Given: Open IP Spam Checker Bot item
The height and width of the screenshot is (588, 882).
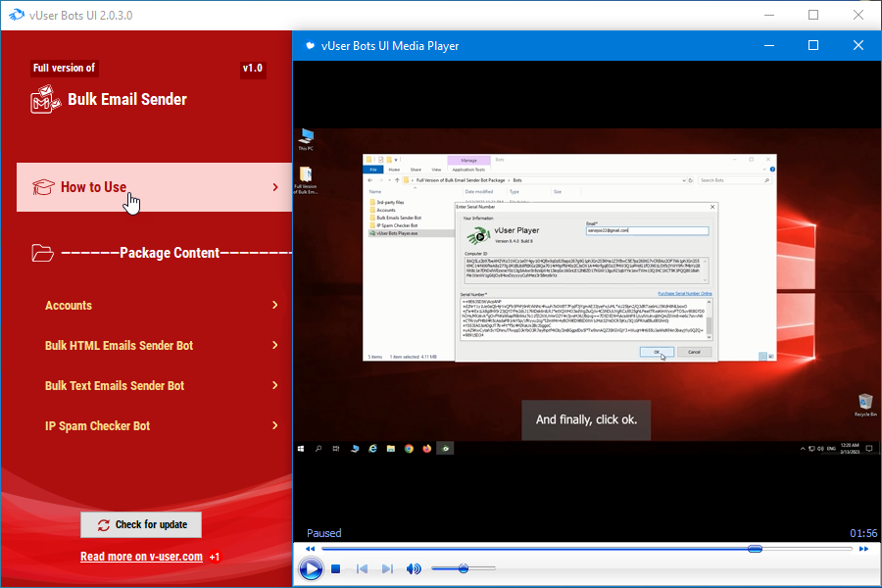Looking at the screenshot, I should pyautogui.click(x=97, y=426).
